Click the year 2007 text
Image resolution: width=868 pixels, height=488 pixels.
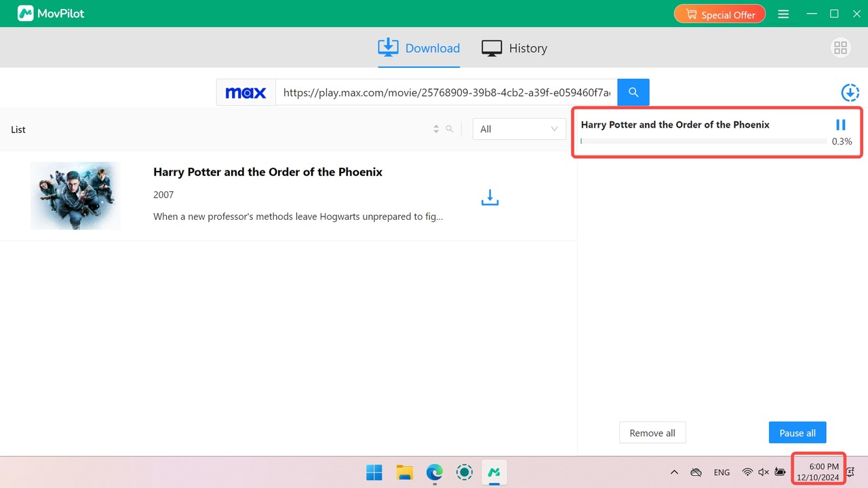163,195
